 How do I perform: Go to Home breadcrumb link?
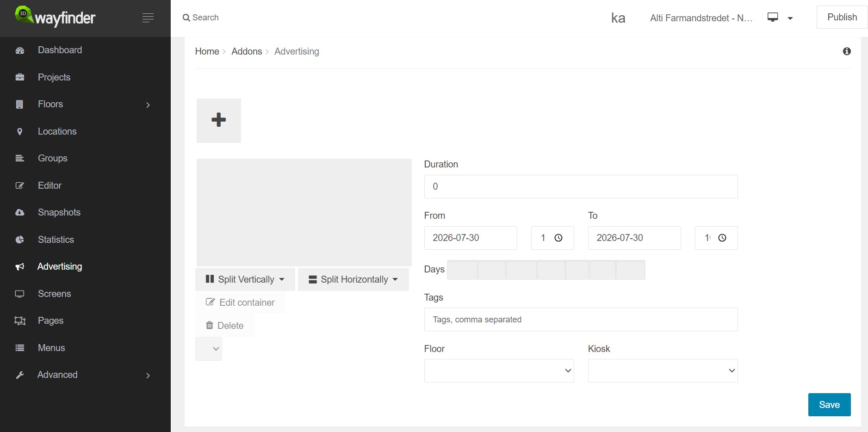(207, 51)
